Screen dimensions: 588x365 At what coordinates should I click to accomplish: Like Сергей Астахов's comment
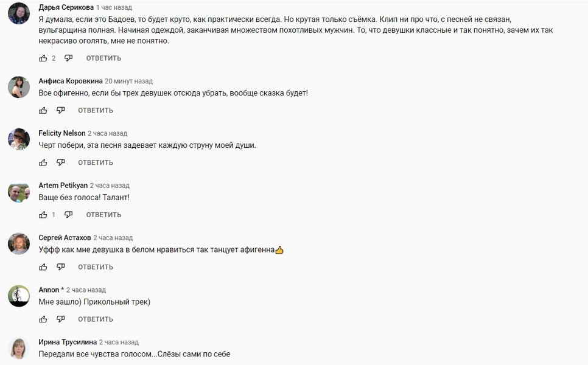(43, 267)
